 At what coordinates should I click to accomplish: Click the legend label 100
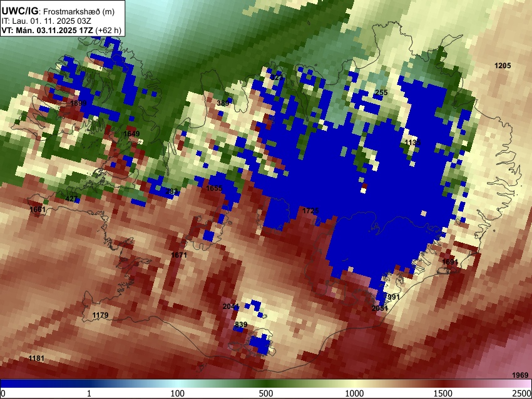(x=178, y=393)
